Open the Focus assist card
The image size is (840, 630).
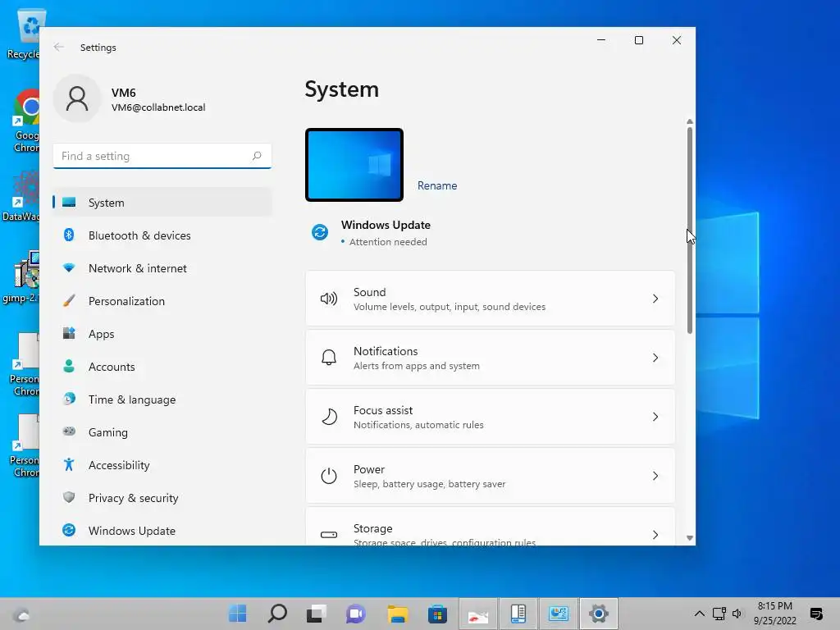click(x=491, y=416)
